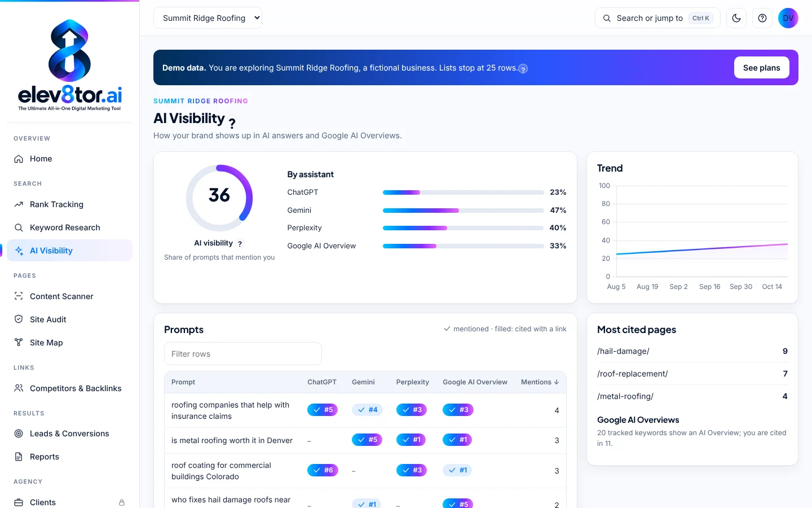Click the question mark next to the score label
This screenshot has height=508, width=812.
tap(240, 244)
